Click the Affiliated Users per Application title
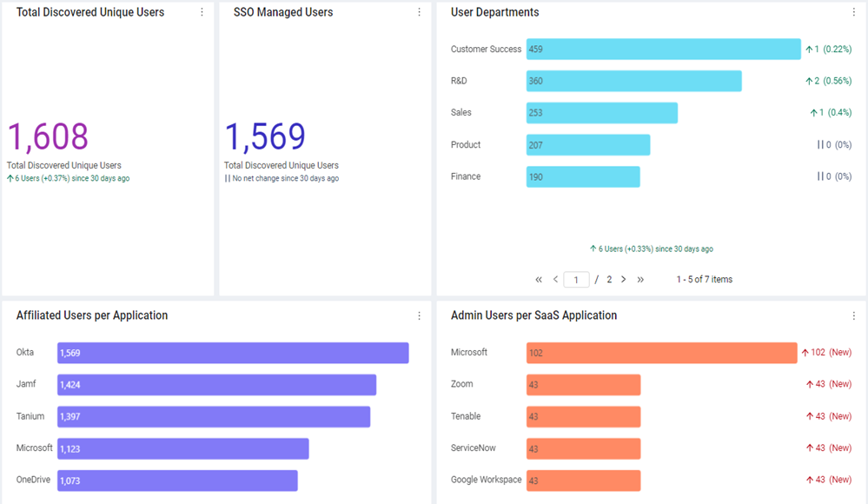 [x=92, y=315]
